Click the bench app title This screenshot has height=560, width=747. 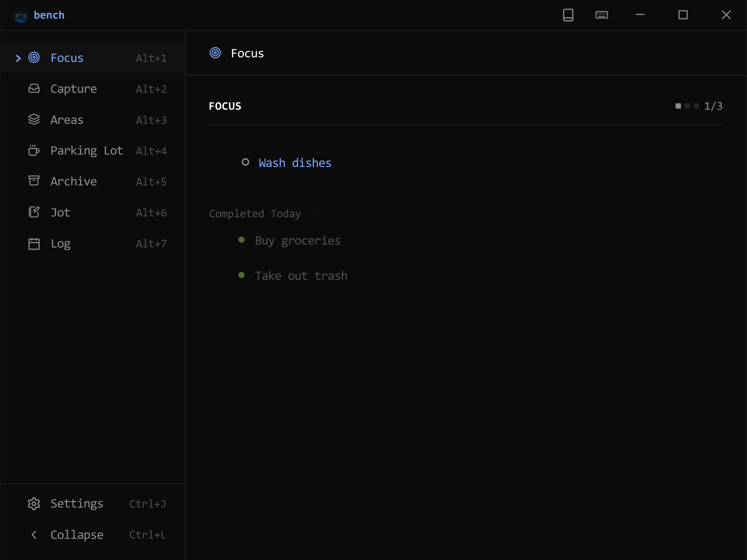(x=49, y=15)
